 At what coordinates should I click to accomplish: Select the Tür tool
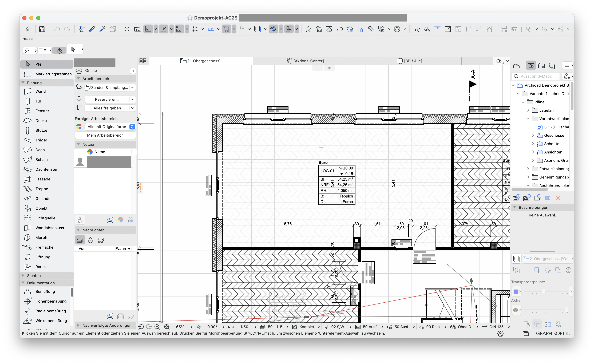pos(47,101)
